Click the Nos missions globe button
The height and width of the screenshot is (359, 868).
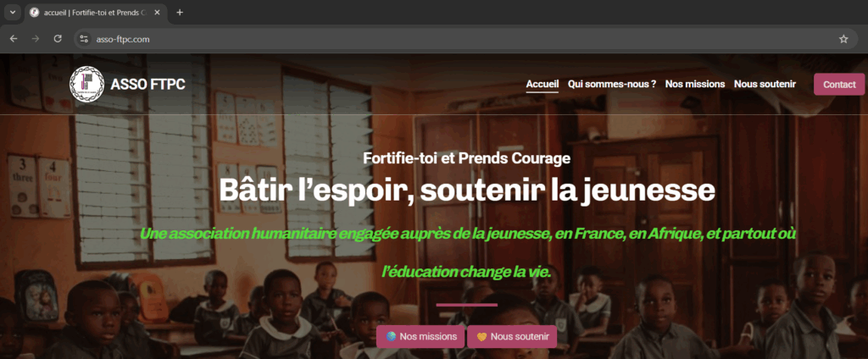click(x=420, y=336)
